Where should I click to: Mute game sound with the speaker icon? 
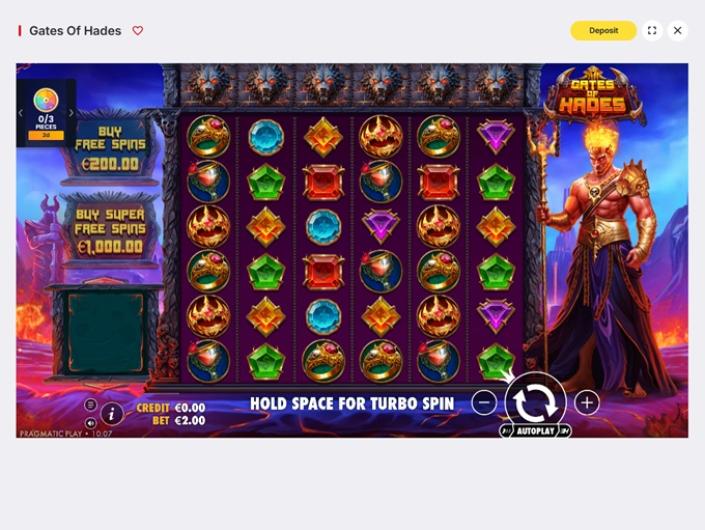90,423
